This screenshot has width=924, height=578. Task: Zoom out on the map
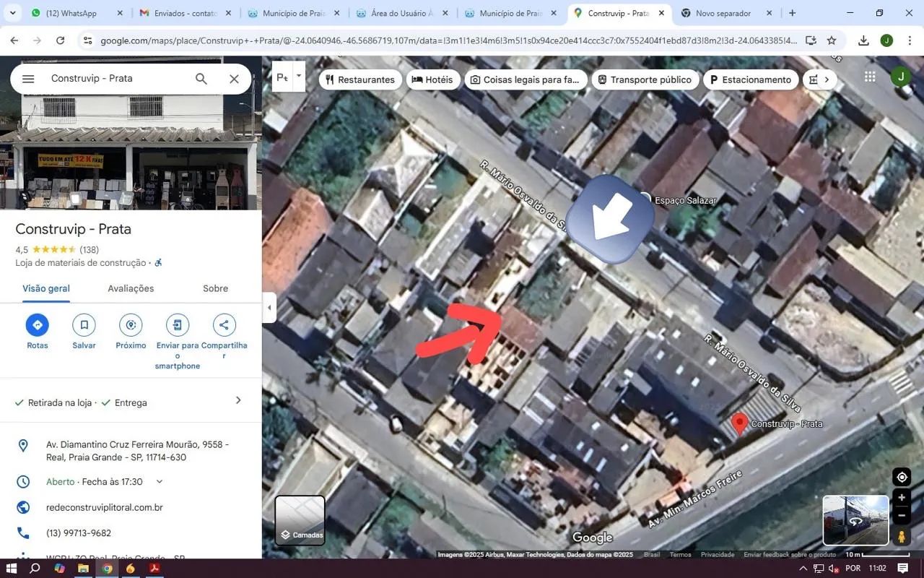[x=902, y=515]
